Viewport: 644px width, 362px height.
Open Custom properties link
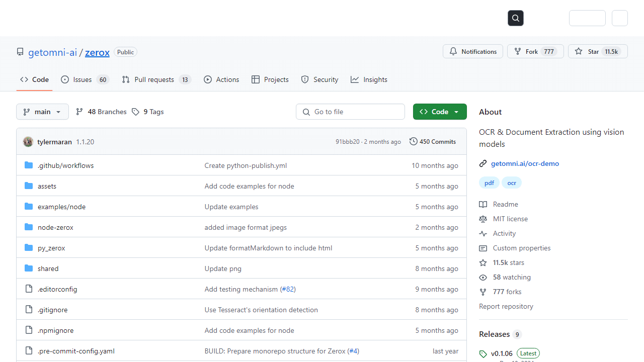[515, 248]
